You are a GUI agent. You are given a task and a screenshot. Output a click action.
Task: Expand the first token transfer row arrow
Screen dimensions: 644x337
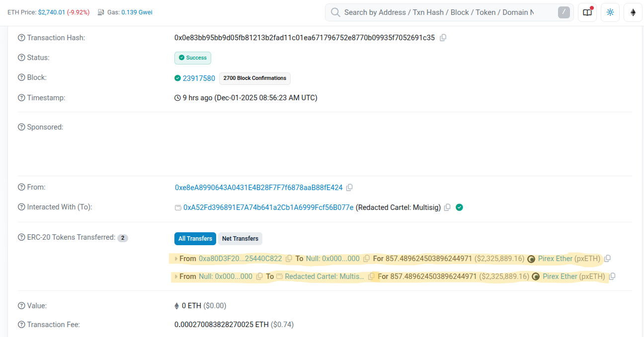tap(176, 259)
